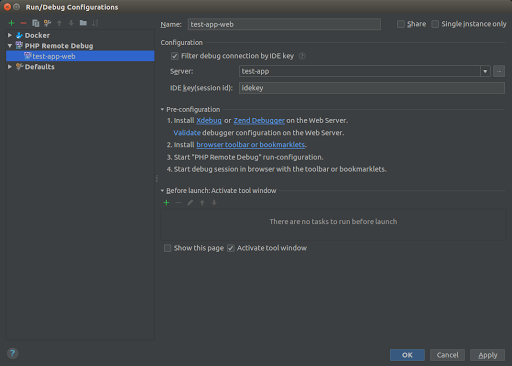Viewport: 512px width, 366px height.
Task: Click the Docker whale icon
Action: (x=19, y=35)
